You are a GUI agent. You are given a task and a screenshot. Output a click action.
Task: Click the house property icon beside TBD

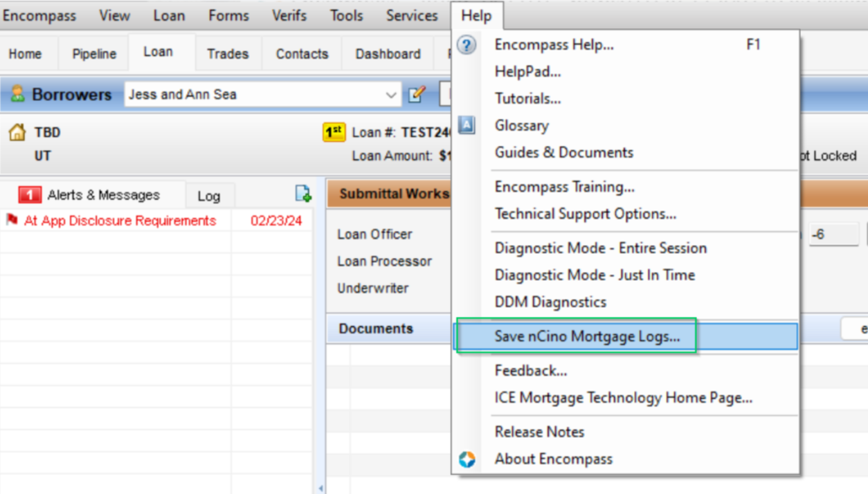[17, 132]
